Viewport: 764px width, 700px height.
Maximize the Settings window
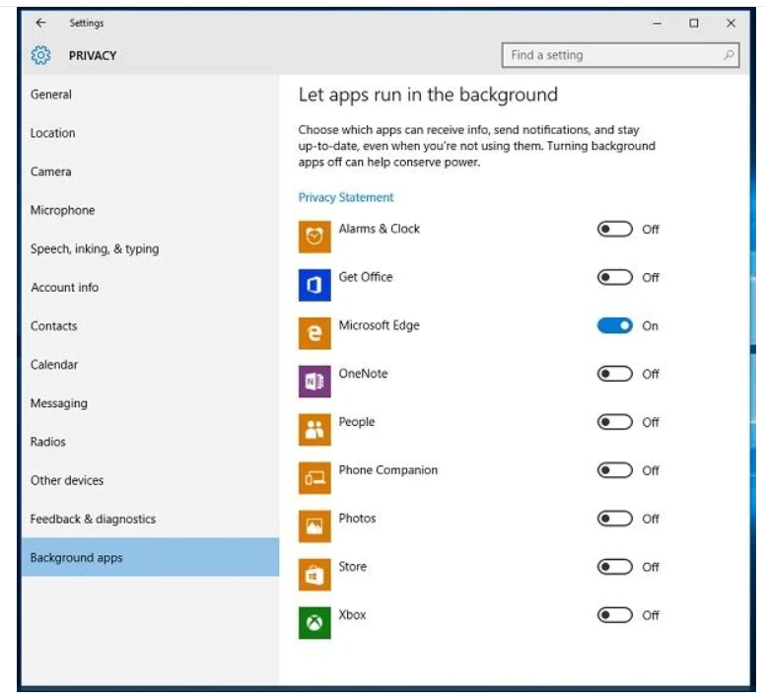point(694,23)
